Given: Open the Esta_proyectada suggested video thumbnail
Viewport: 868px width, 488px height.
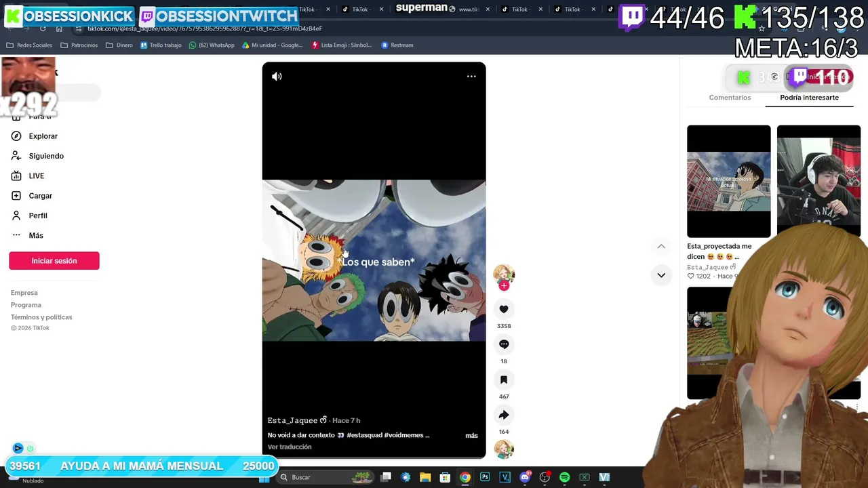Looking at the screenshot, I should (x=729, y=181).
